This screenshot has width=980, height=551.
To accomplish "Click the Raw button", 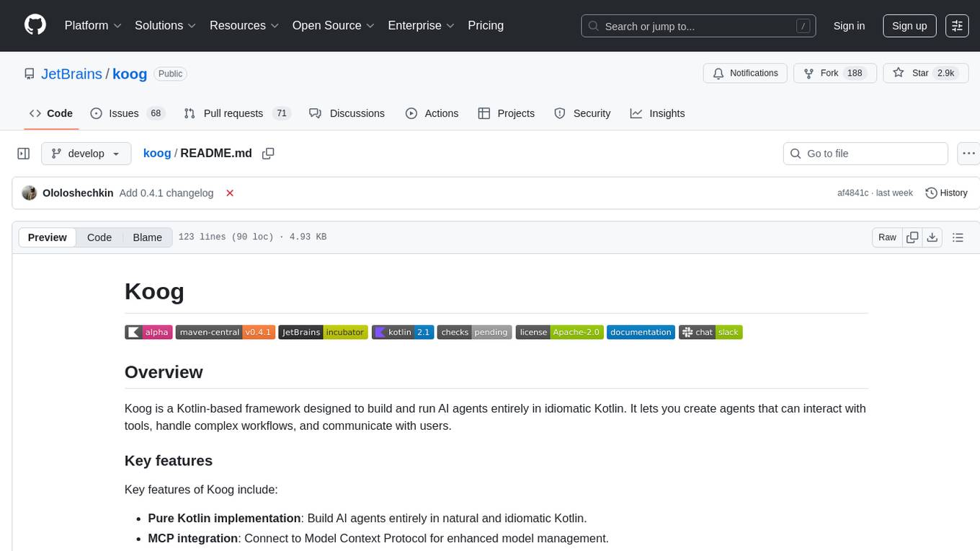I will tap(887, 237).
